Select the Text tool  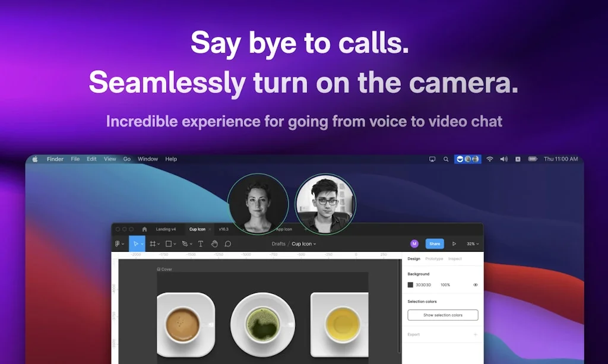[201, 243]
